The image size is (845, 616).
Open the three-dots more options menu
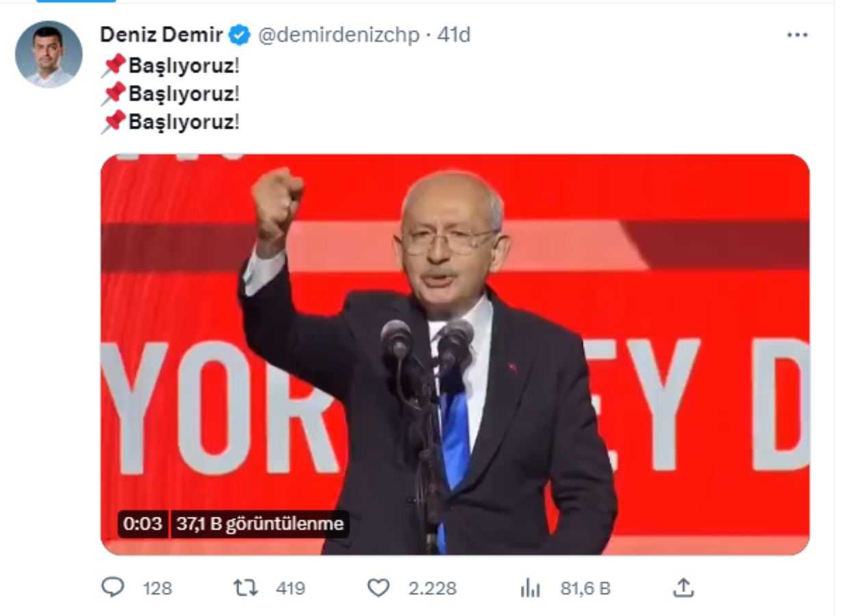tap(797, 35)
